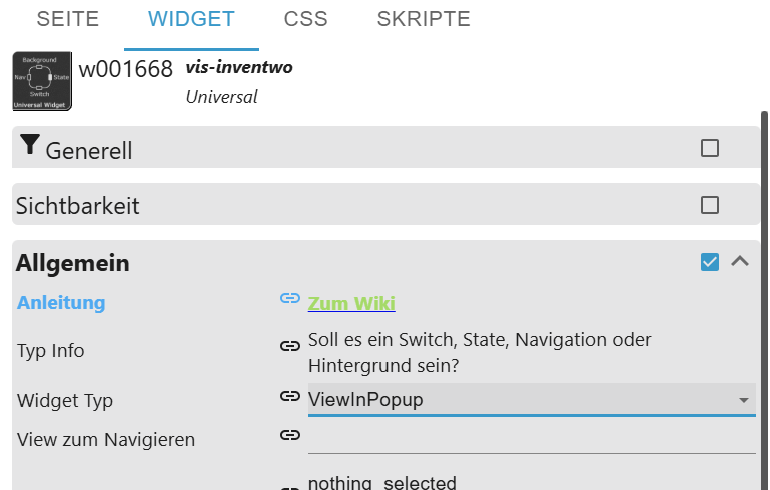Select the WIDGET tab
Screen dimensions: 770x490
click(x=191, y=19)
